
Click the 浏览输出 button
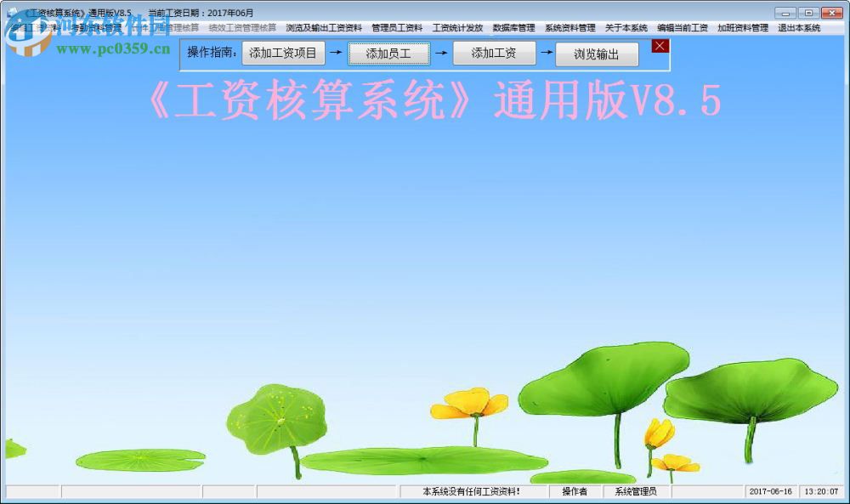pyautogui.click(x=598, y=52)
